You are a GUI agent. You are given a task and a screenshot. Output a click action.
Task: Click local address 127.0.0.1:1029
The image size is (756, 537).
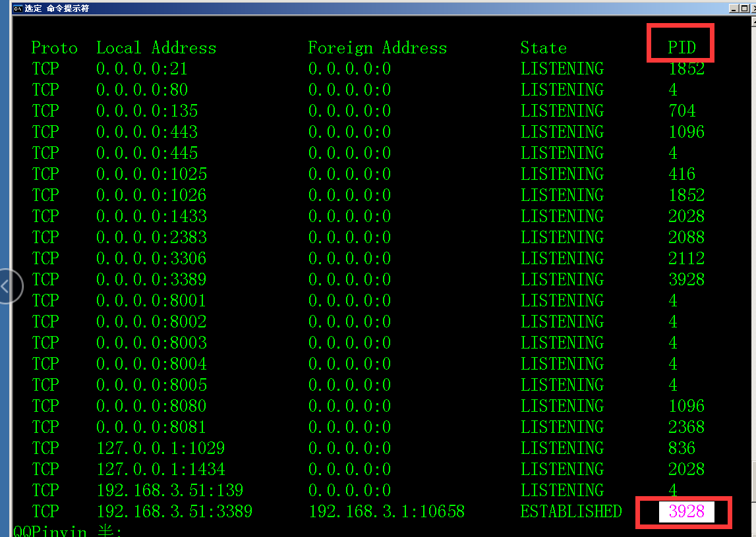161,448
